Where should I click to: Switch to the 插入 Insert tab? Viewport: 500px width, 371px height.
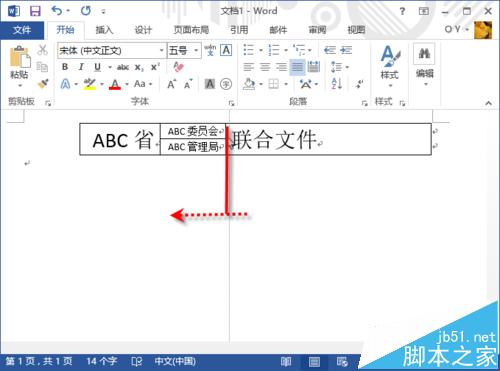(x=104, y=30)
